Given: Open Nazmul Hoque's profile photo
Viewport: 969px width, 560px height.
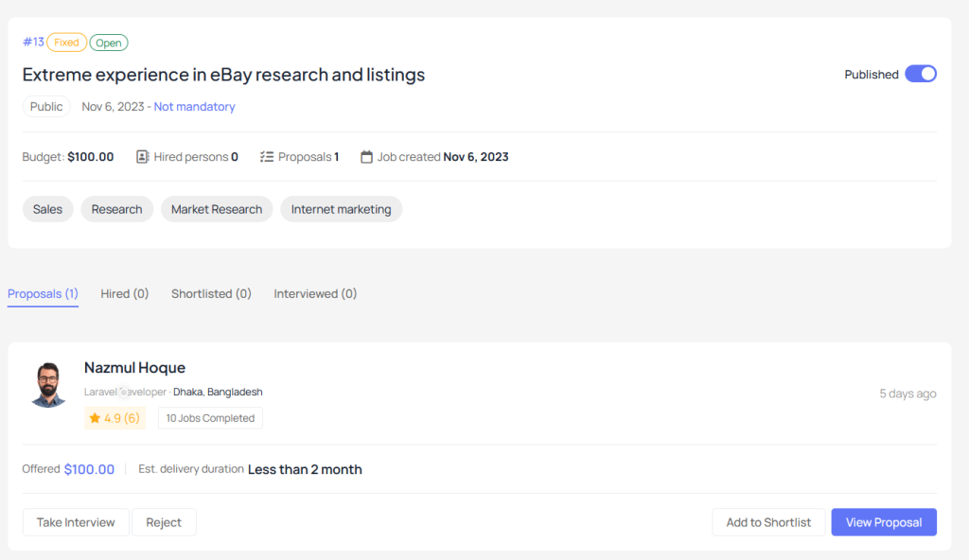Looking at the screenshot, I should click(48, 384).
